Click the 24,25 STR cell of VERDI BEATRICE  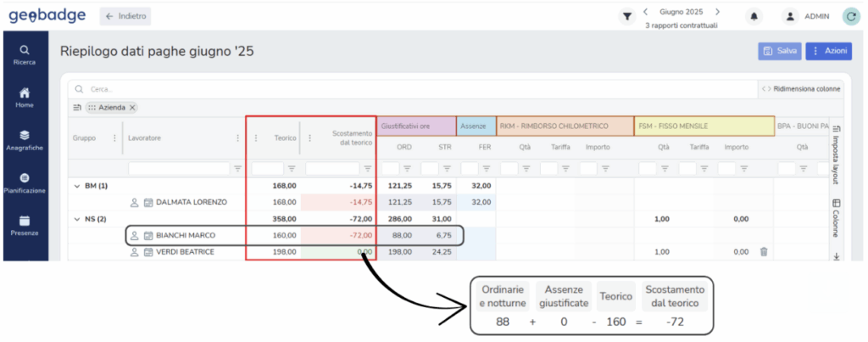[437, 252]
